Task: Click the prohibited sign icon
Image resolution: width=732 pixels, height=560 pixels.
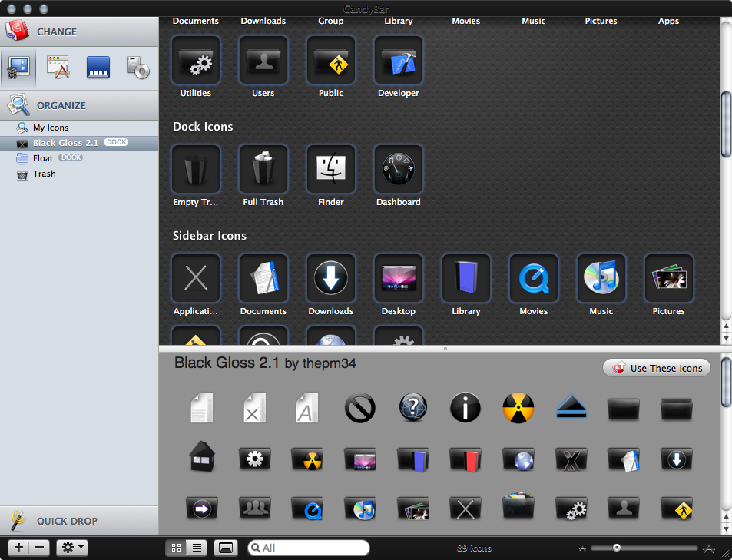Action: [360, 408]
